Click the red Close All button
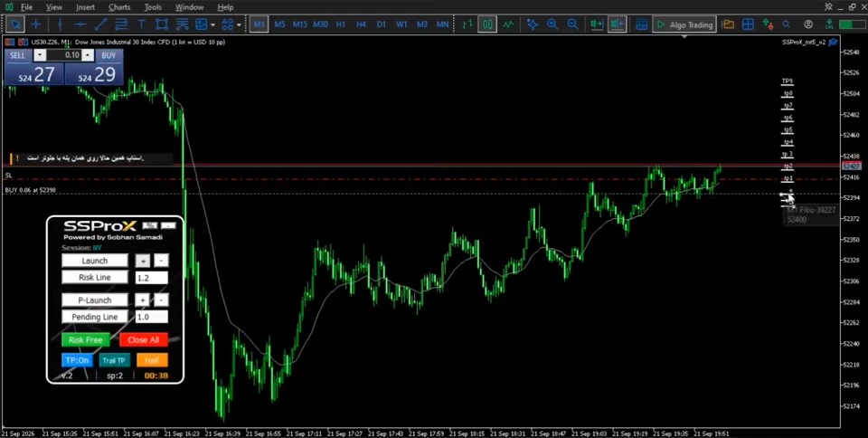Screen dimensions: 868x438 tap(144, 340)
